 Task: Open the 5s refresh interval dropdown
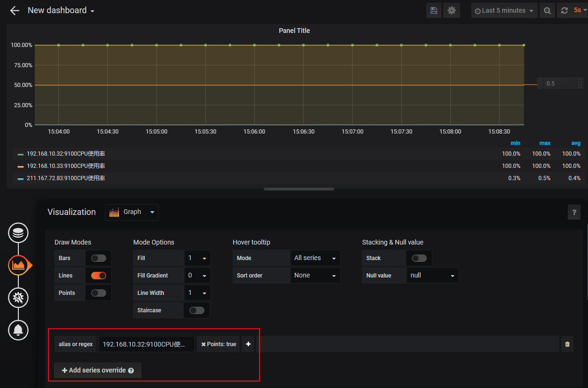[580, 10]
